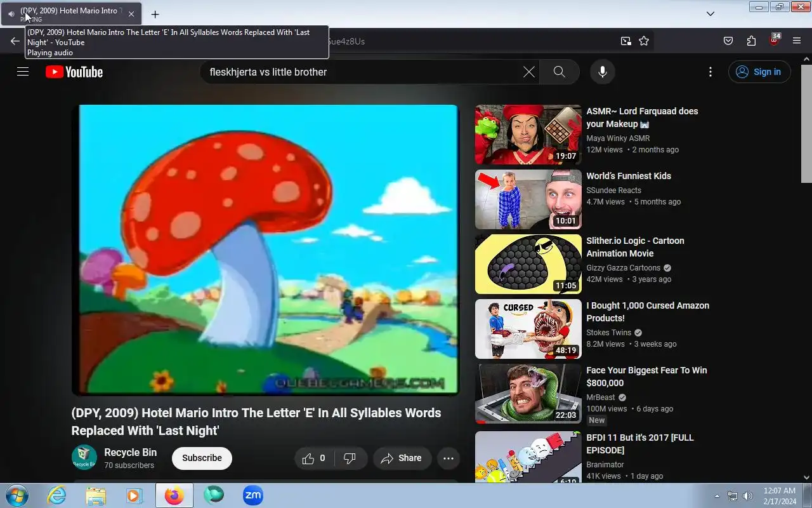Click the video player

(x=265, y=250)
